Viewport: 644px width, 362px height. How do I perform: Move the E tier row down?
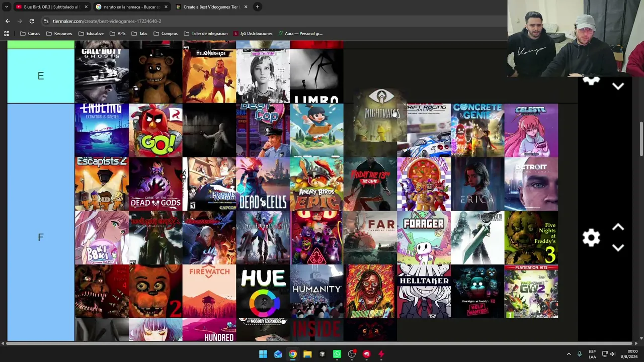(618, 86)
